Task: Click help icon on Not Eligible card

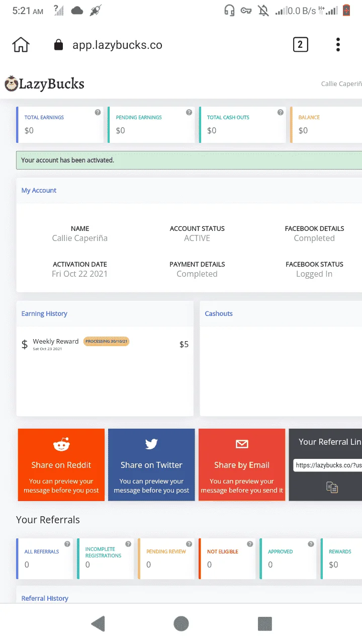Action: point(250,544)
